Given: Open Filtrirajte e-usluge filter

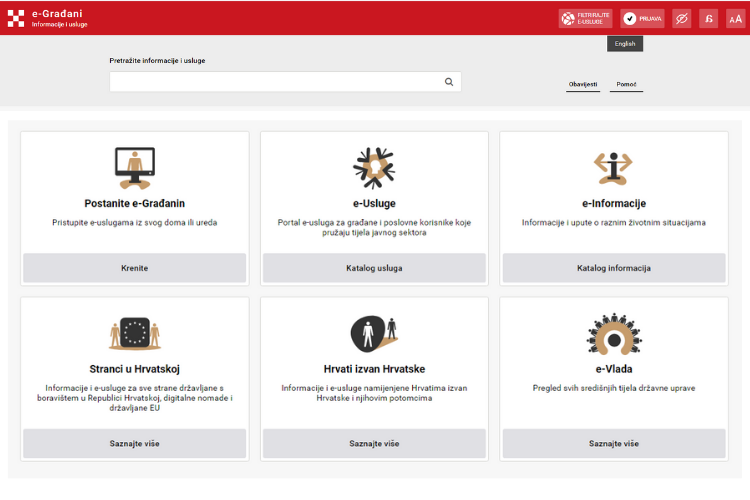Looking at the screenshot, I should (585, 18).
